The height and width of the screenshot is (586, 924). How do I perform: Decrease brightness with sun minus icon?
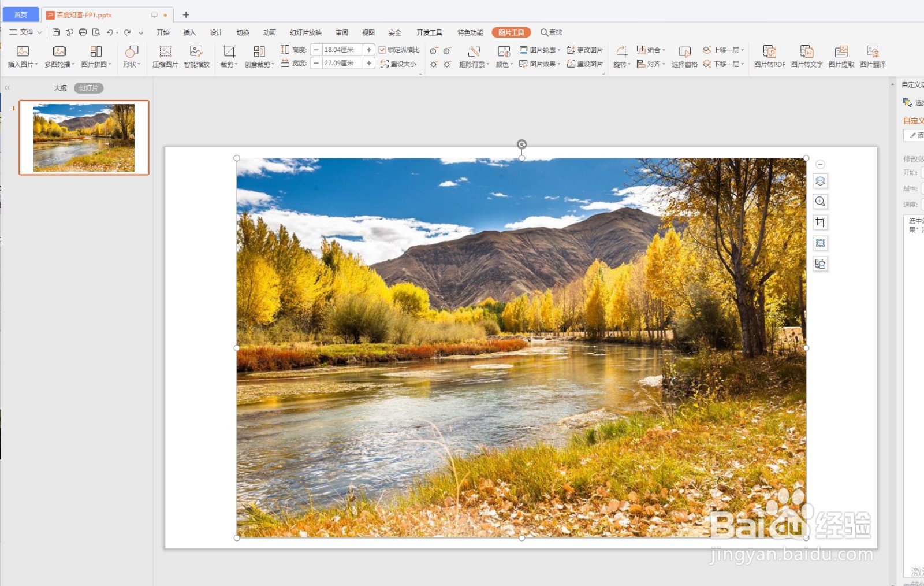tap(447, 64)
